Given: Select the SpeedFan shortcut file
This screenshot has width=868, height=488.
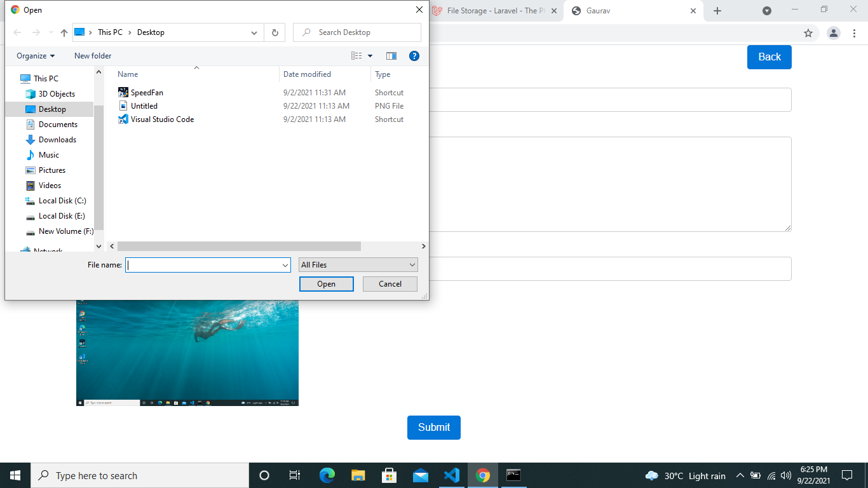Looking at the screenshot, I should [x=147, y=93].
